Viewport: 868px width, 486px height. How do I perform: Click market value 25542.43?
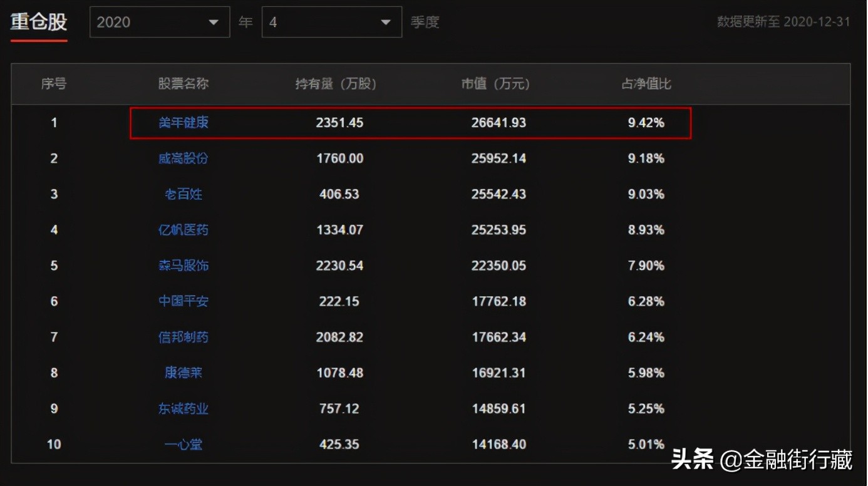(x=499, y=194)
